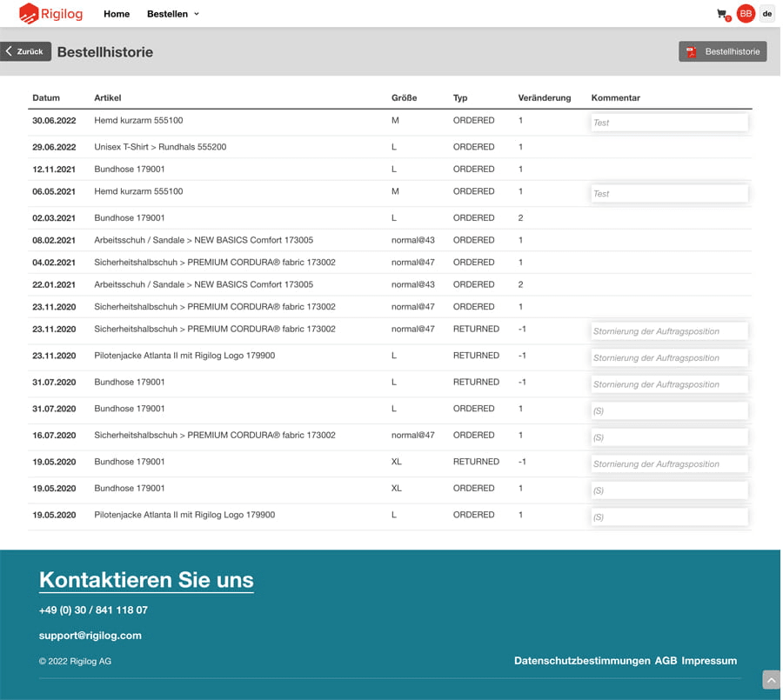The width and height of the screenshot is (783, 700).
Task: Click the PDF Bestellhistorie export button
Action: tap(722, 52)
